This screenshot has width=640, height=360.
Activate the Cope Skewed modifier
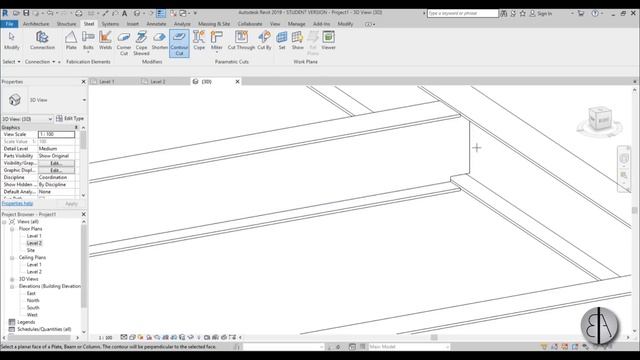141,43
